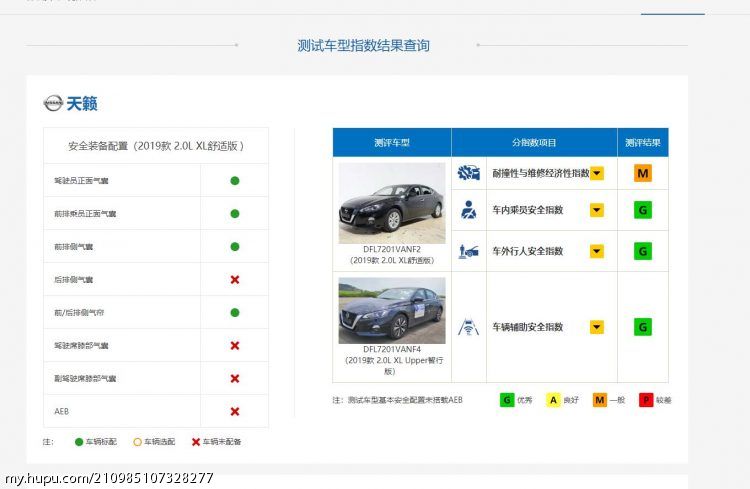
Task: Click the orange M 一般 legend badge
Action: pyautogui.click(x=599, y=400)
